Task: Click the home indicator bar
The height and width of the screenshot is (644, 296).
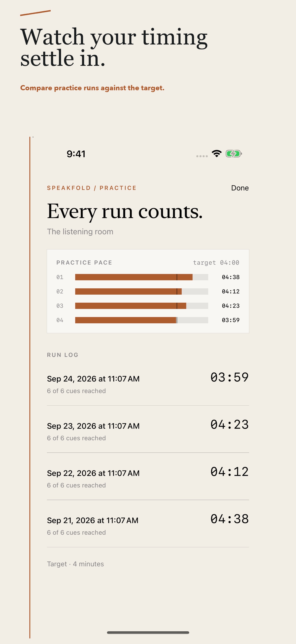Action: click(x=148, y=632)
